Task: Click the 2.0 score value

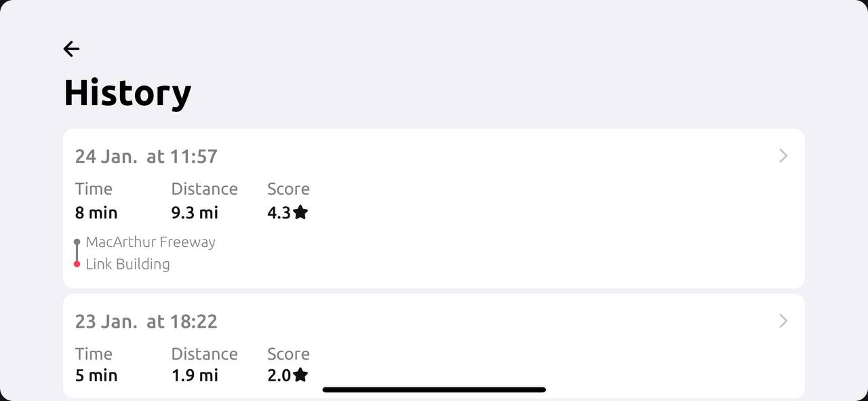Action: tap(279, 375)
